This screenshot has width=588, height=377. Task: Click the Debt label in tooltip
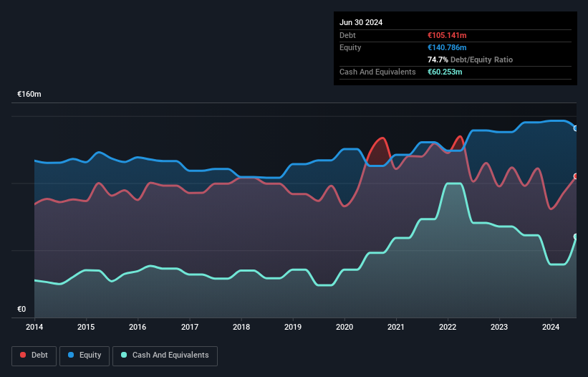click(x=347, y=35)
